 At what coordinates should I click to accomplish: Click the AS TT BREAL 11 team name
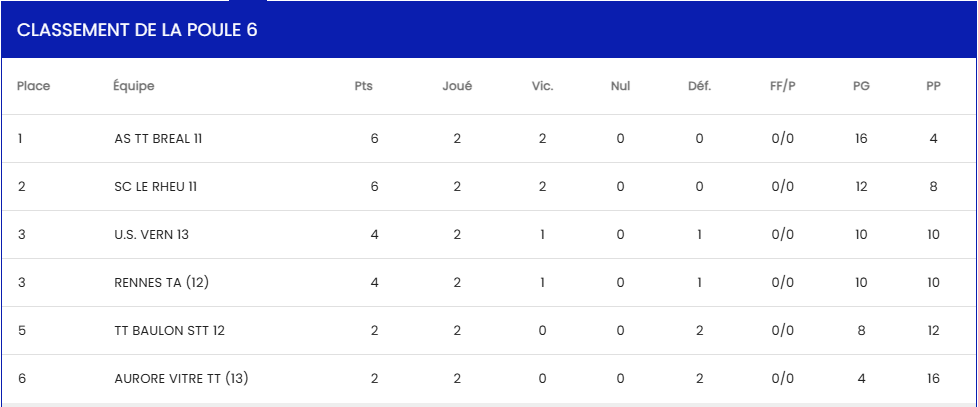pyautogui.click(x=158, y=139)
